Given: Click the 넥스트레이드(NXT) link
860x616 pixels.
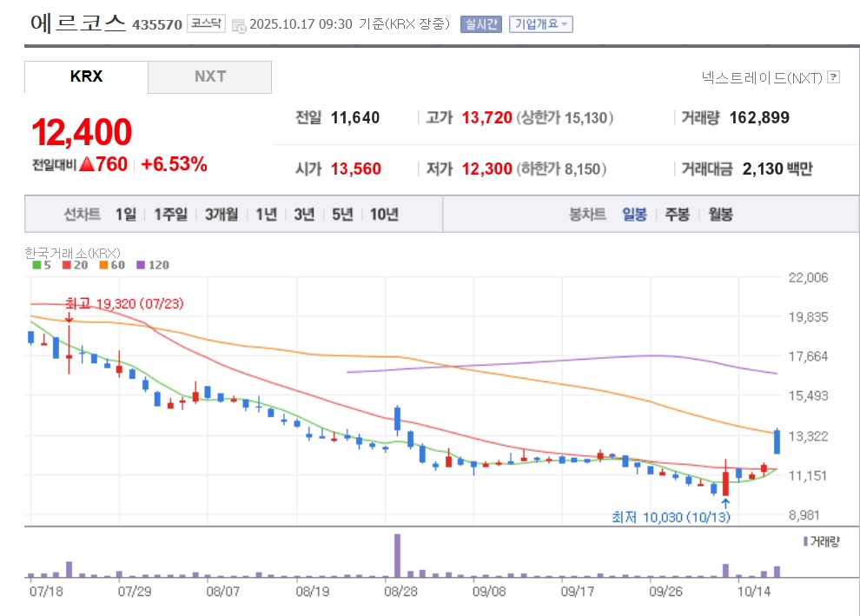Looking at the screenshot, I should (x=762, y=77).
